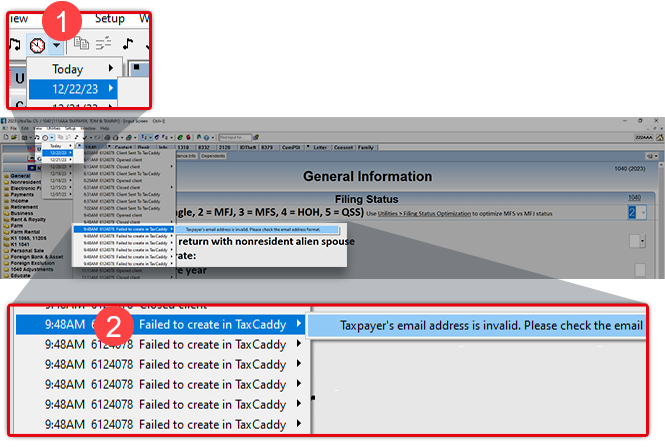Click the Utilities > Filing Status Optimization link
665x447 pixels.
pyautogui.click(x=424, y=214)
